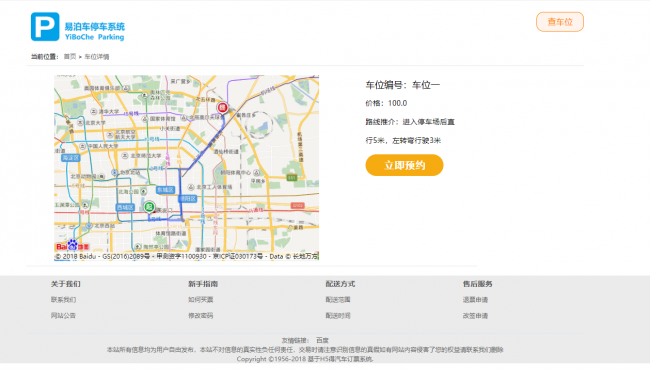Click the 配送方式 footer heading

340,284
